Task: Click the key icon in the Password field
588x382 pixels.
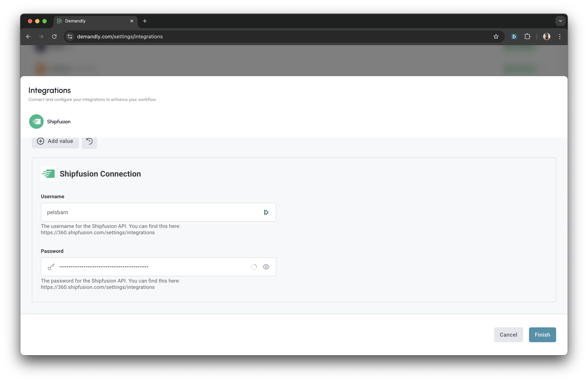Action: 51,267
